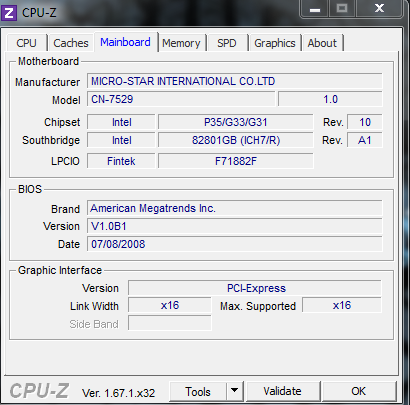Expand the Tools dropdown arrow
The width and height of the screenshot is (410, 405).
click(x=235, y=391)
